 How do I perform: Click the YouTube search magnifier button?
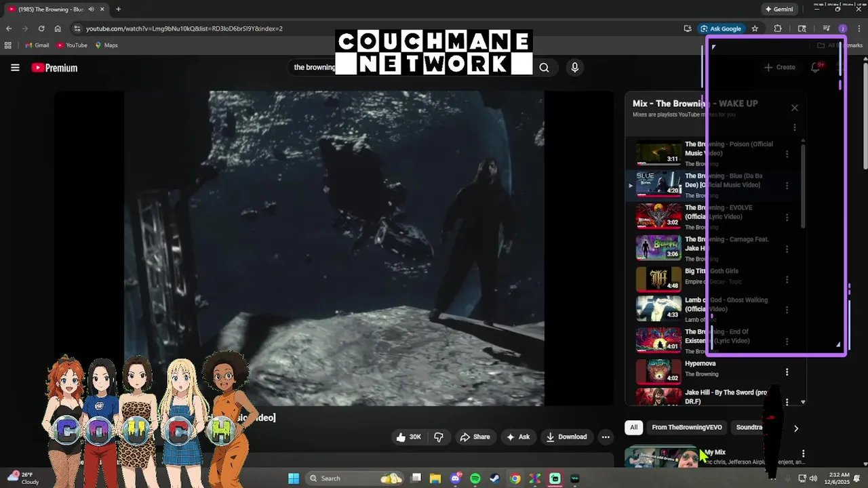[x=544, y=67]
